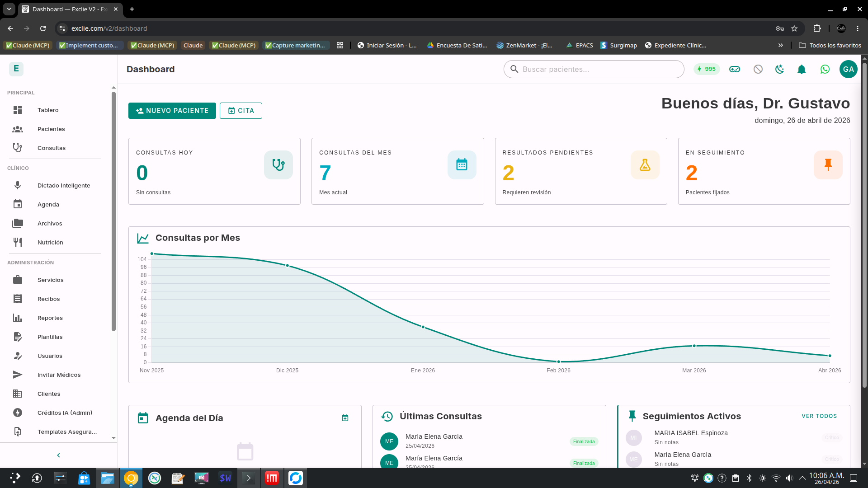Toggle do-not-disturb blocked icon in header
868x488 pixels.
point(758,69)
